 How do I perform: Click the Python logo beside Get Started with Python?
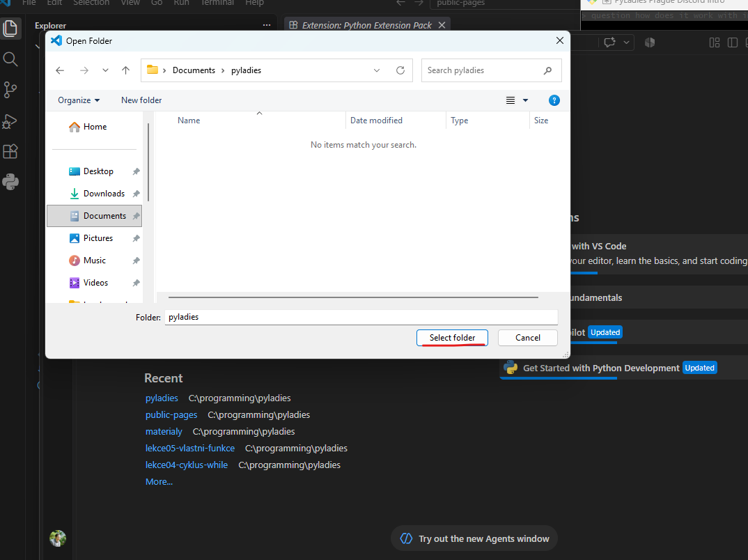click(511, 367)
